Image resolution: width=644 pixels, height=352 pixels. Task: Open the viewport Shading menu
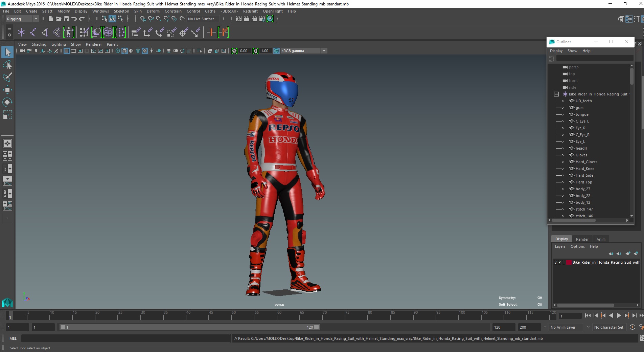(39, 44)
